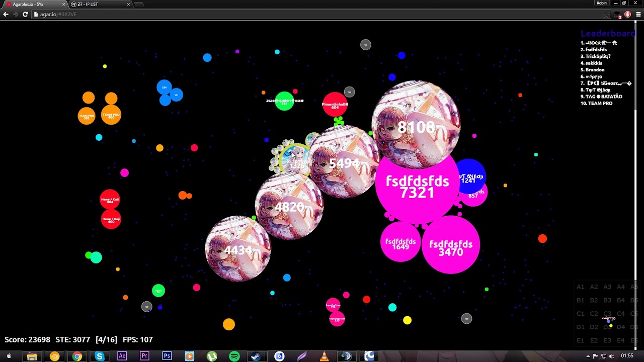Show hidden system tray icons

point(588,356)
